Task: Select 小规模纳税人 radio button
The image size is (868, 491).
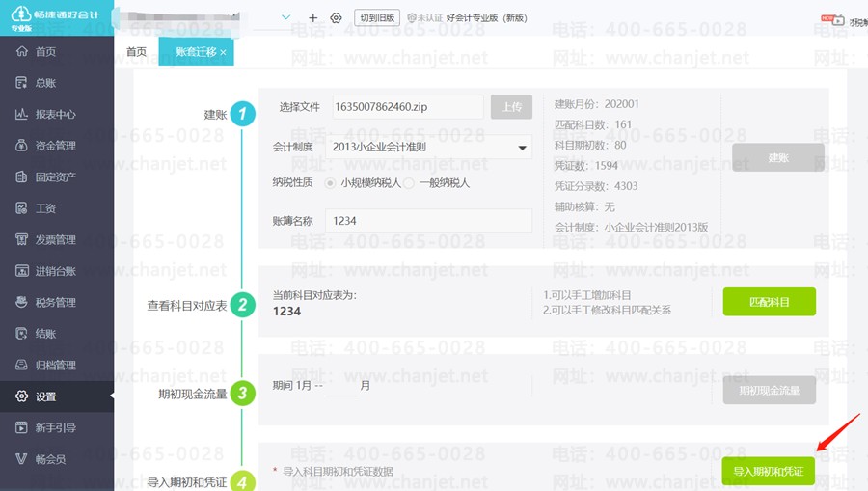Action: [330, 183]
